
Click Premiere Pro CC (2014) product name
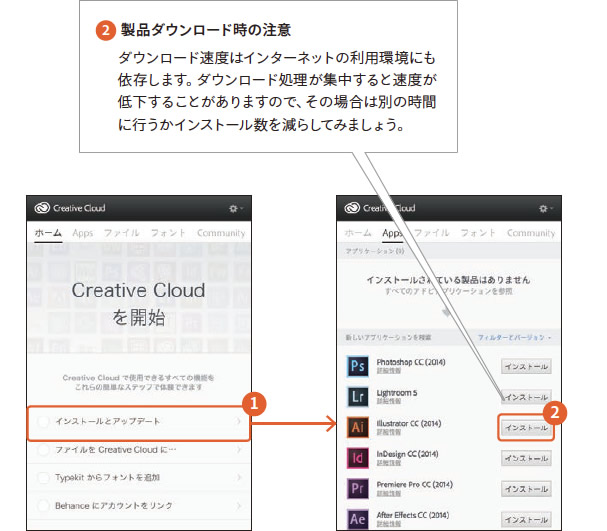pos(415,484)
